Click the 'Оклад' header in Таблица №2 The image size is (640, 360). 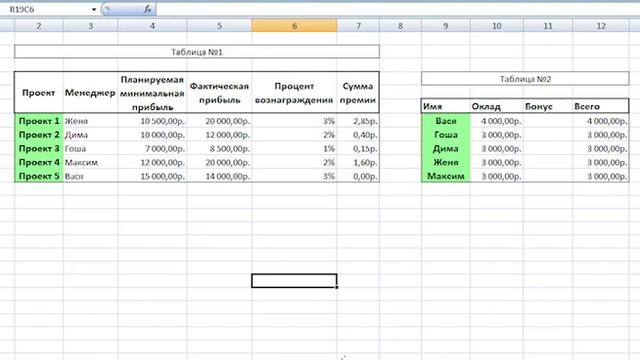pyautogui.click(x=497, y=106)
